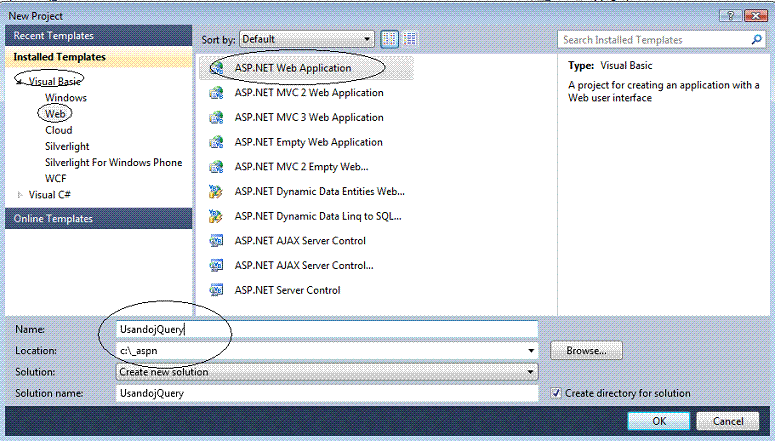Click the ASP.NET AJAX Server Control... truncated icon
Viewport: 775px width, 441px height.
[x=216, y=265]
